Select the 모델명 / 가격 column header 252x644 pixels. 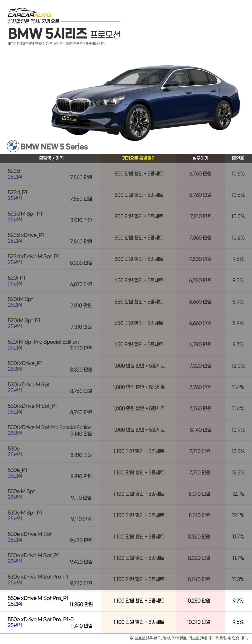[51, 158]
